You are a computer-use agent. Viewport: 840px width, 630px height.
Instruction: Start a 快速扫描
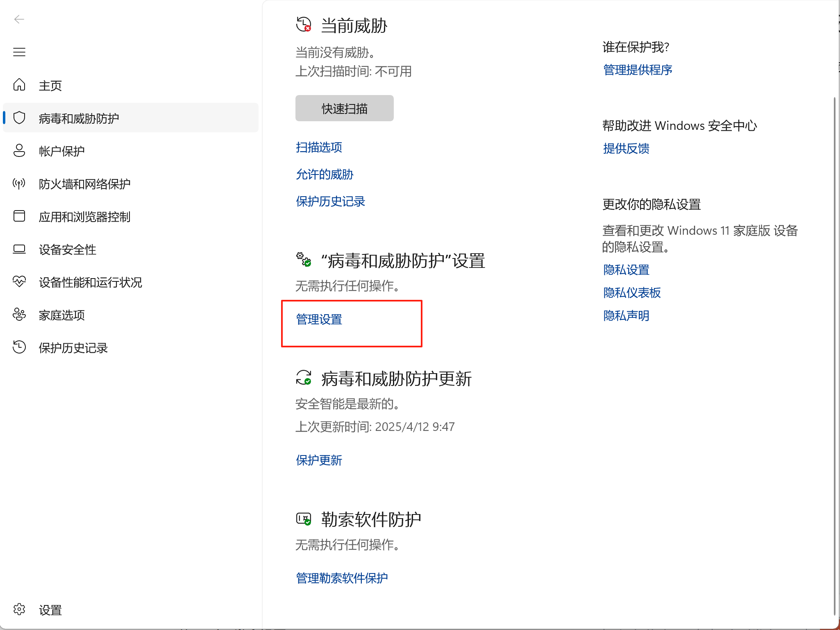(x=345, y=108)
